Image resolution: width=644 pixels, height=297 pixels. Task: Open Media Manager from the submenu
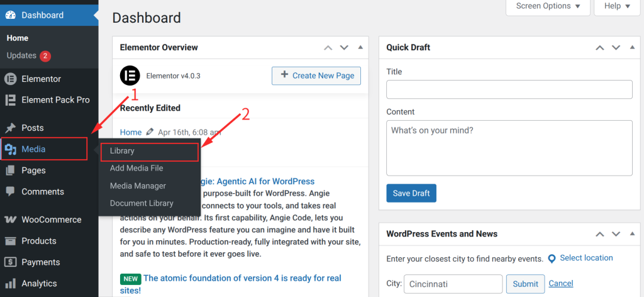(138, 186)
